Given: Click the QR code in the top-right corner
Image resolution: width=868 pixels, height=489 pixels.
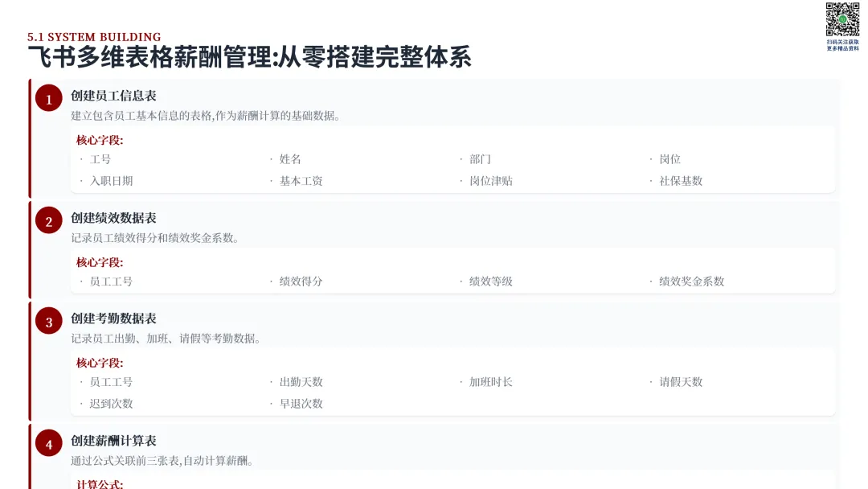Looking at the screenshot, I should (x=842, y=19).
